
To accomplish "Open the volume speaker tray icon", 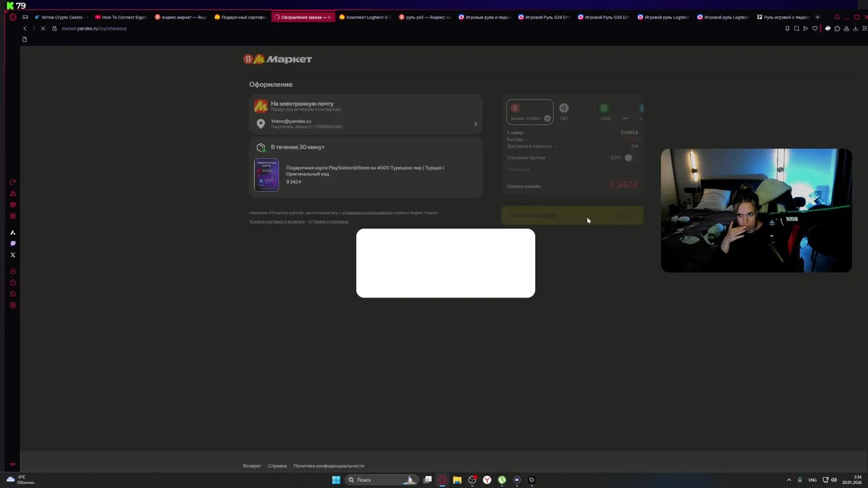I will 833,480.
